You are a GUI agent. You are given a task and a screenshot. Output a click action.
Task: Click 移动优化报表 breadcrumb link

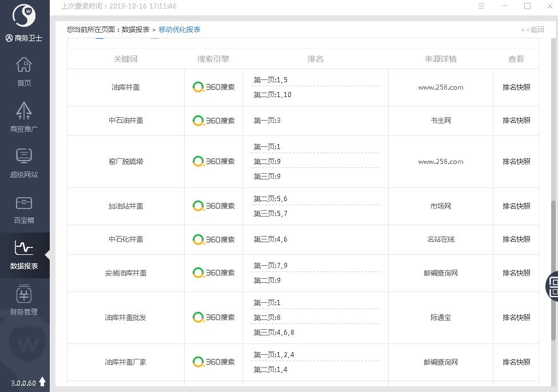click(x=180, y=30)
